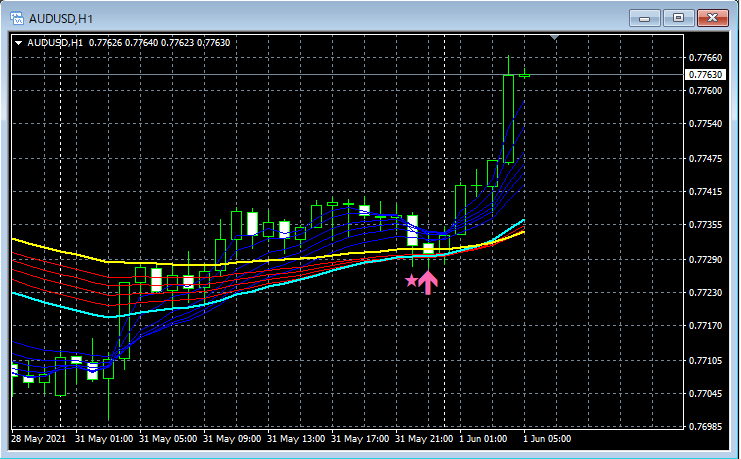The image size is (741, 459).
Task: Minimize the AUDUSD,H1 chart window
Action: click(645, 19)
